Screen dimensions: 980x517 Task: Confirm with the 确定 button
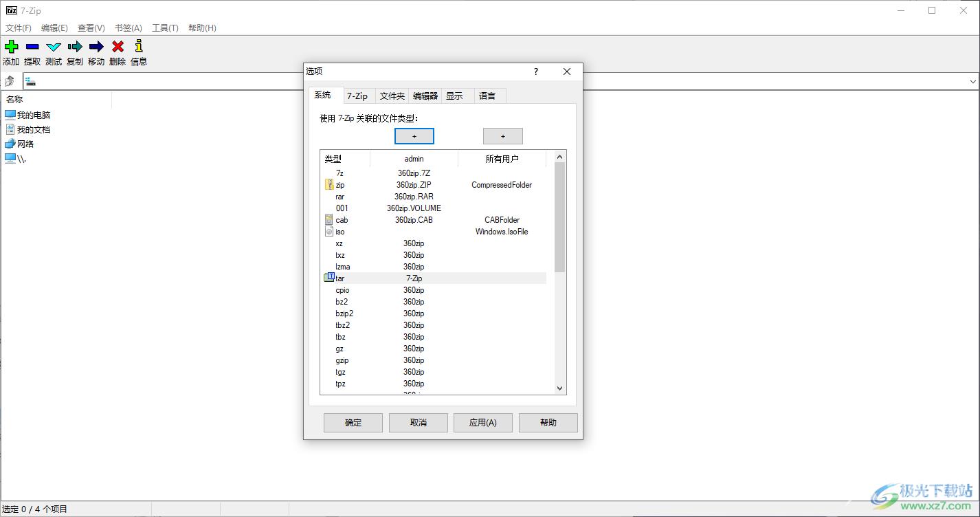coord(353,423)
